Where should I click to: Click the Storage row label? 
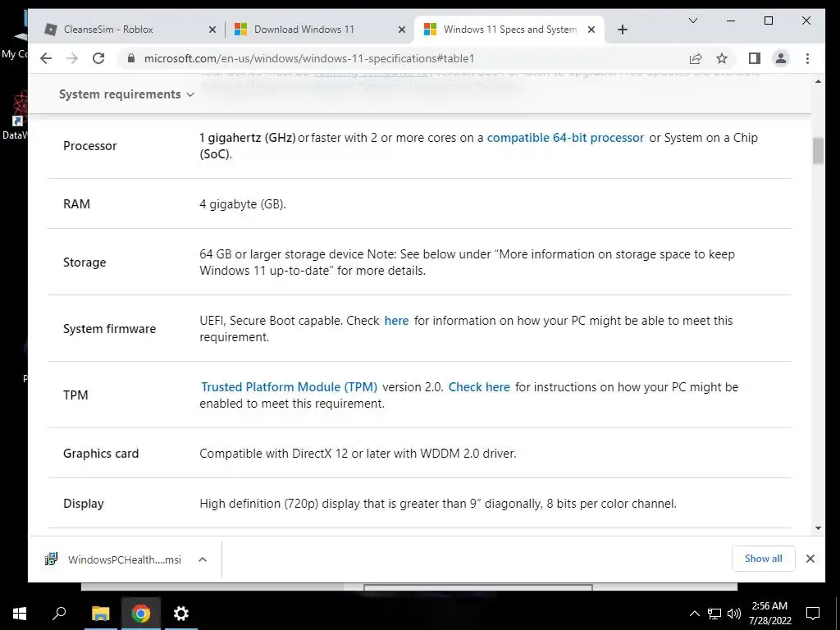tap(84, 262)
